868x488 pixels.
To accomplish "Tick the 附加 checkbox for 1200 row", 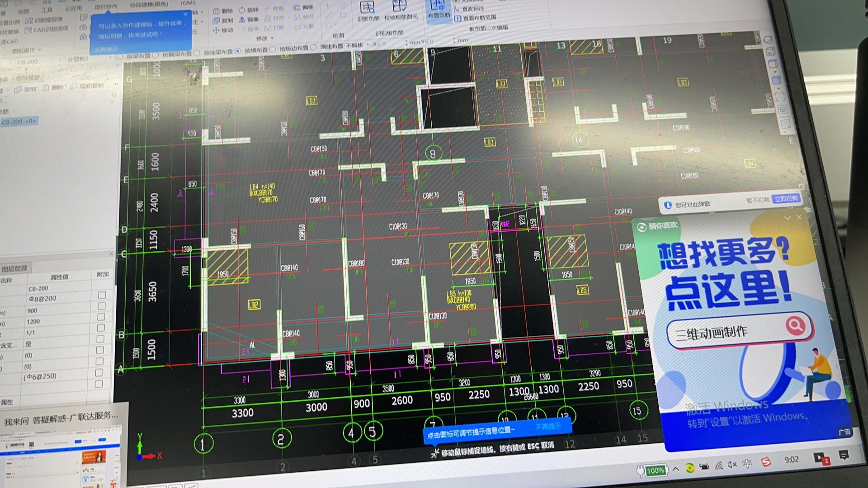I will click(101, 317).
